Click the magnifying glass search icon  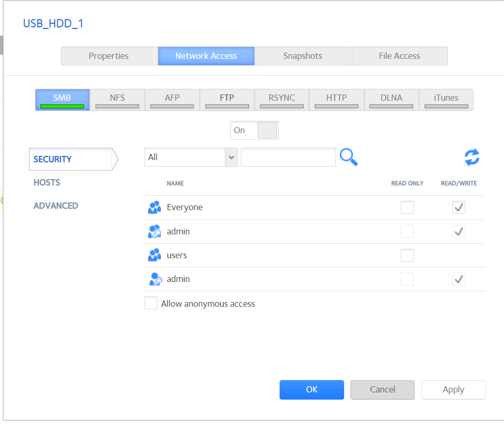(x=349, y=157)
